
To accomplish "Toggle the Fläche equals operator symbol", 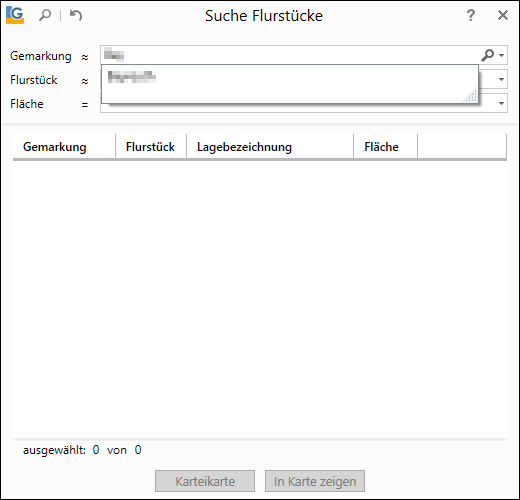I will pos(85,105).
